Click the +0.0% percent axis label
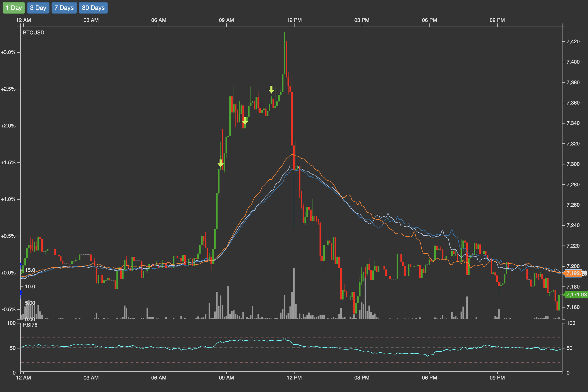The width and height of the screenshot is (588, 392). (8, 273)
